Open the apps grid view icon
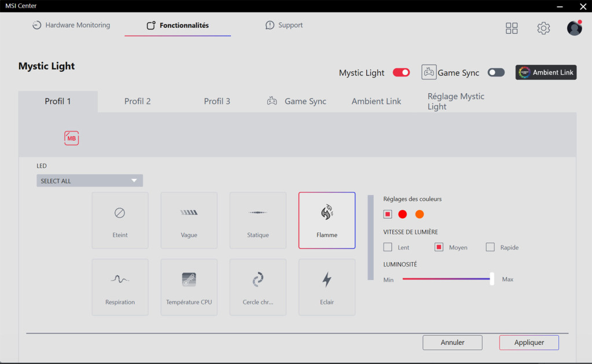 [x=512, y=28]
